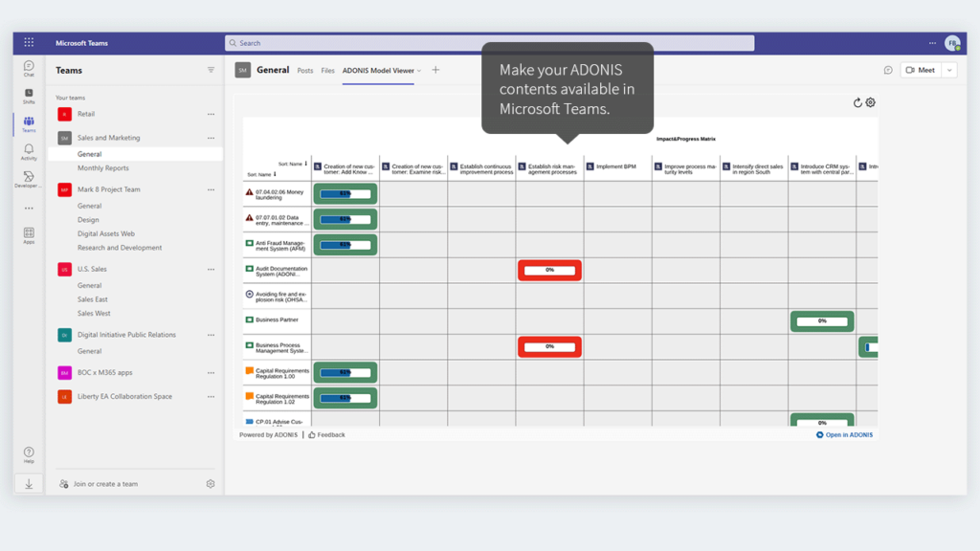Open the Activity icon in the sidebar
This screenshot has height=551, width=980.
(x=28, y=151)
